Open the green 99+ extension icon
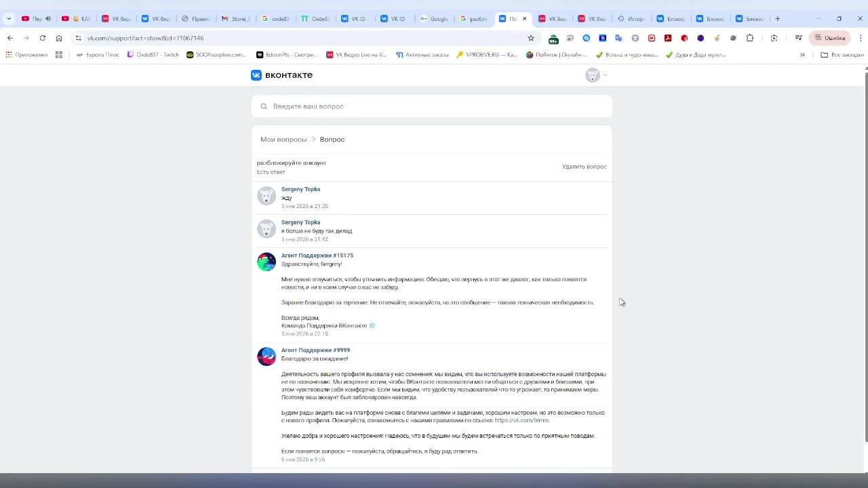 pos(553,39)
